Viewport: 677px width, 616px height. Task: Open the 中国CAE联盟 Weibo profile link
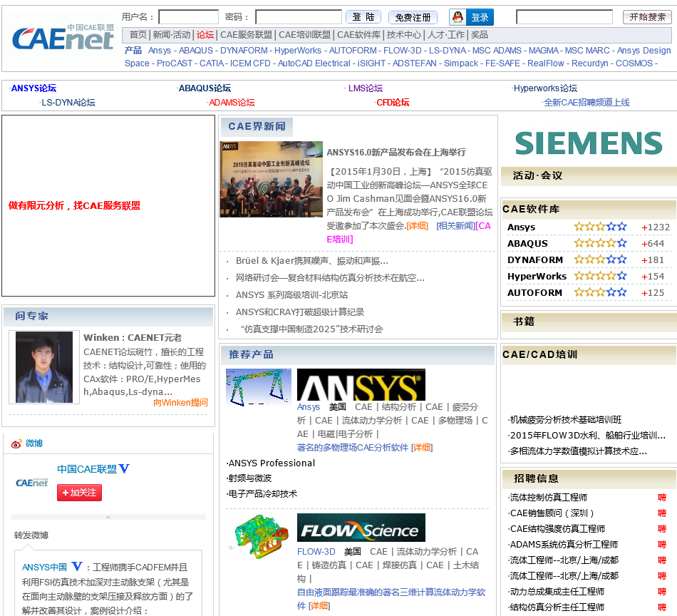87,469
